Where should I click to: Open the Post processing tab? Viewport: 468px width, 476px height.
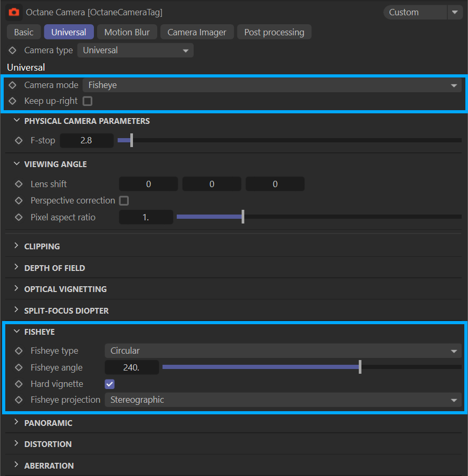pyautogui.click(x=274, y=32)
